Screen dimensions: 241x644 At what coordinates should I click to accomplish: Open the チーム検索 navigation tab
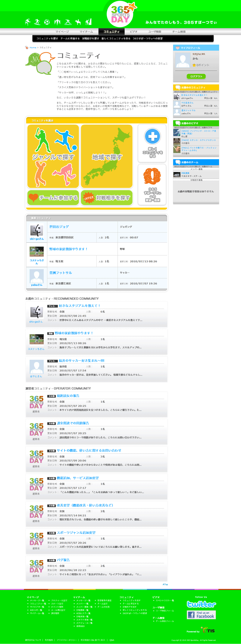pyautogui.click(x=179, y=32)
